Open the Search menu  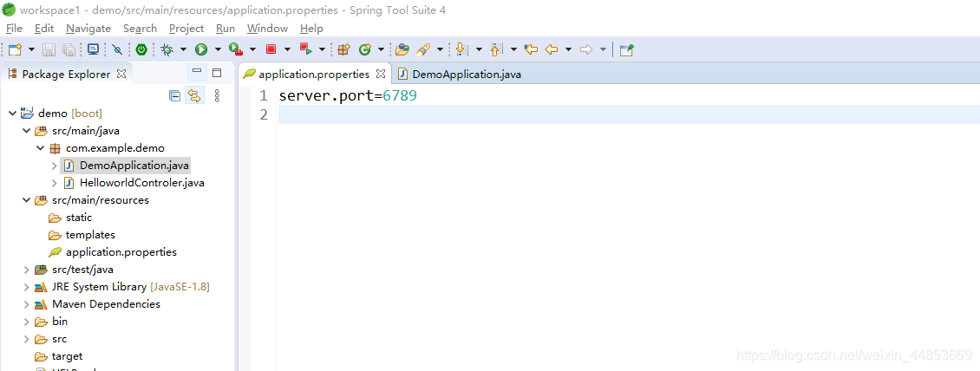click(140, 28)
